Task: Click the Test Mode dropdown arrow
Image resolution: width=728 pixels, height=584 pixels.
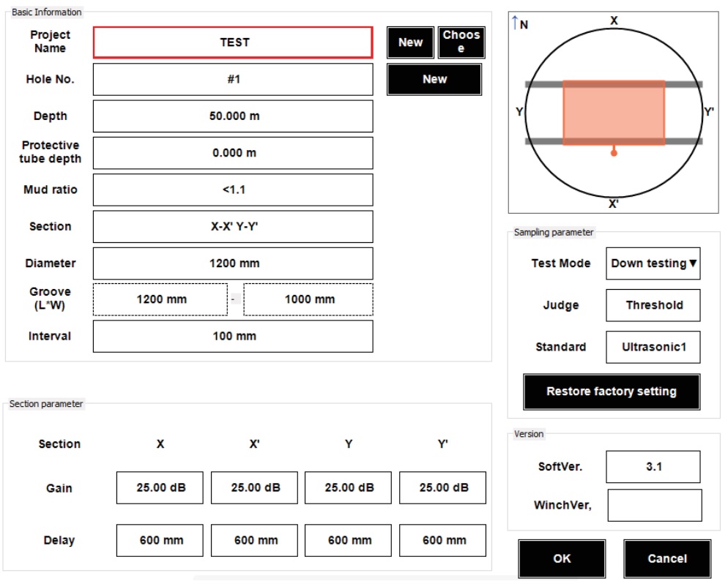Action: [694, 264]
